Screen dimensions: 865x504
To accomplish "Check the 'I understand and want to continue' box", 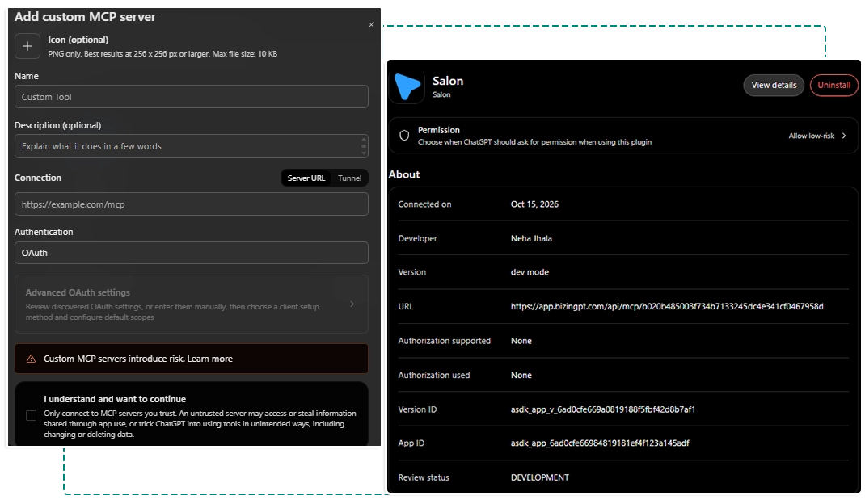I will (32, 415).
